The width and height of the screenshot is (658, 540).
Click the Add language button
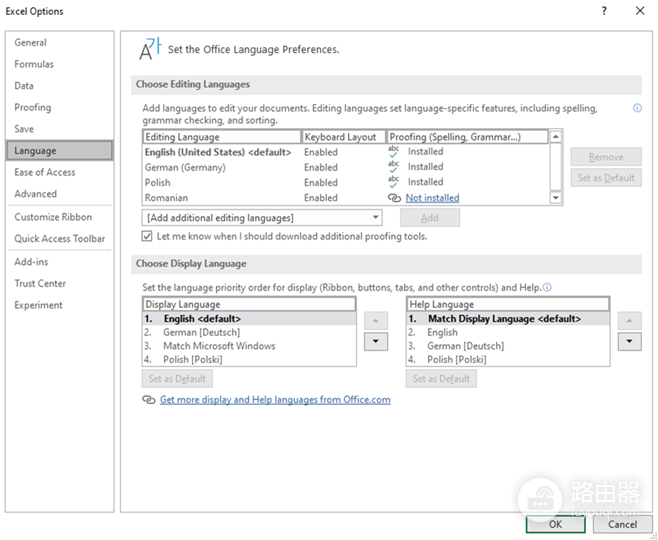pos(430,218)
